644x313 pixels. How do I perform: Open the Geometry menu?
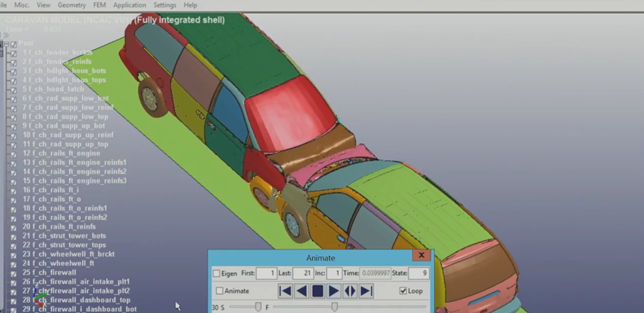point(72,5)
